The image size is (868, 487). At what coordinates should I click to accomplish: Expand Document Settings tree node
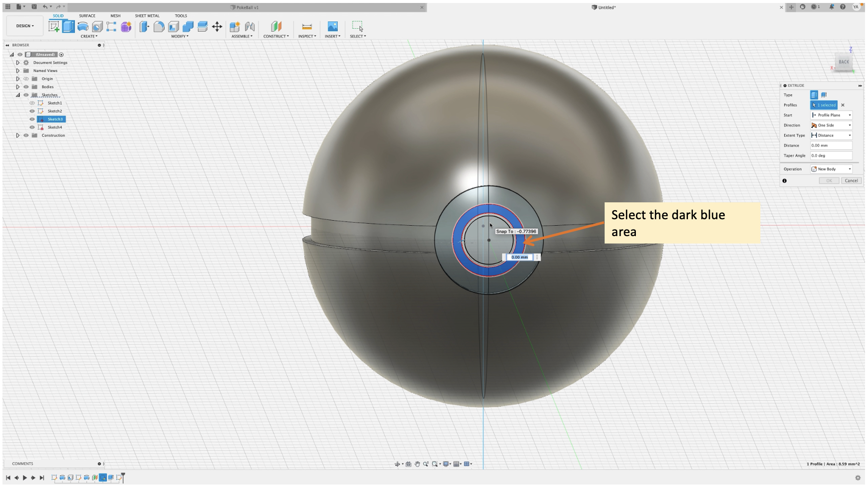tap(18, 62)
